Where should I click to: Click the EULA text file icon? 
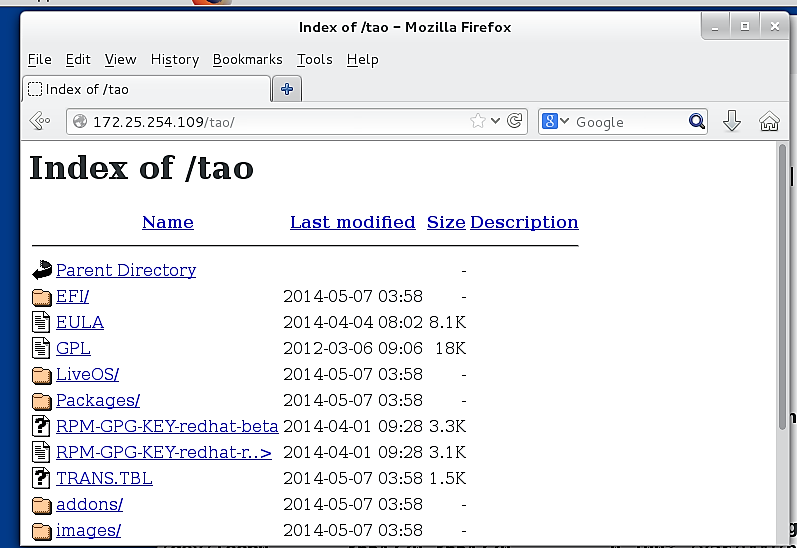tap(41, 322)
